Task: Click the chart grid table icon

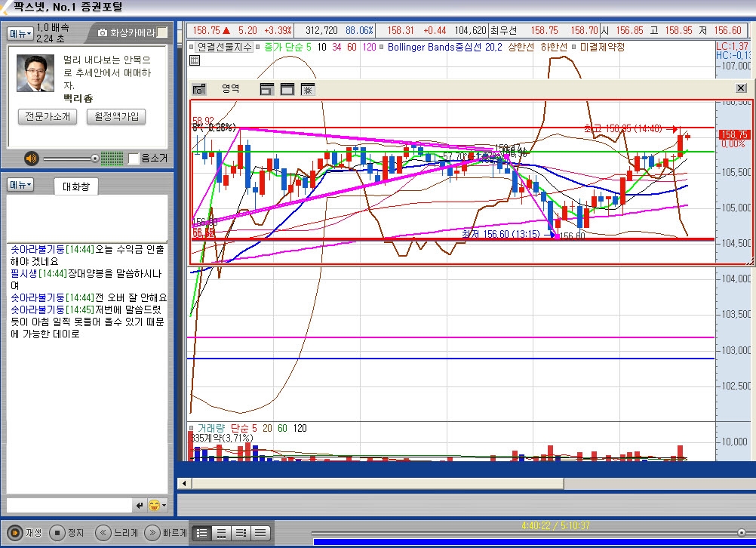Action: coord(195,60)
